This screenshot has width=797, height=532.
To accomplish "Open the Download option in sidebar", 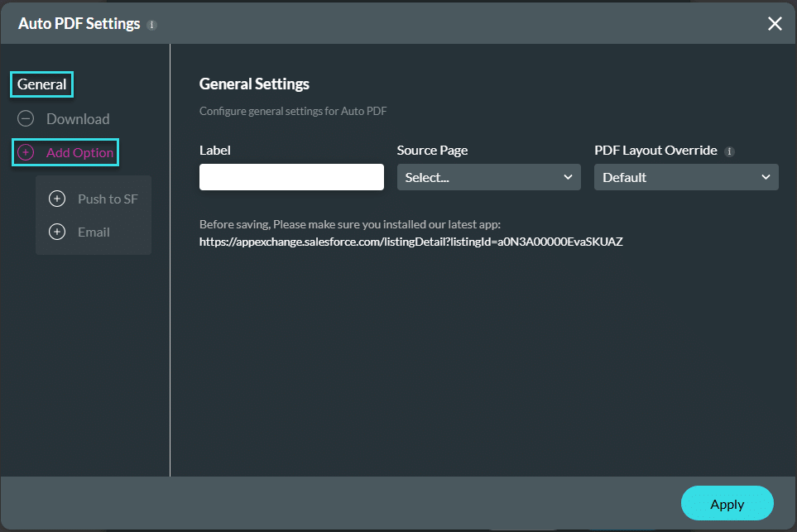I will coord(78,119).
